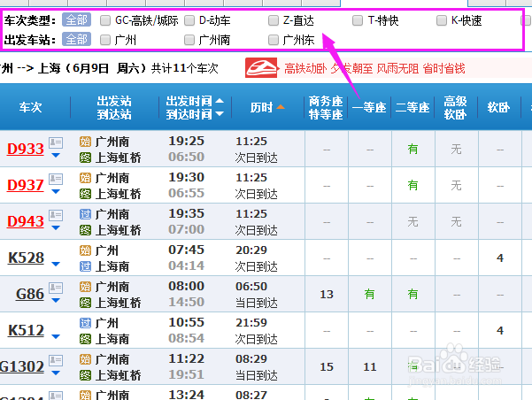The width and height of the screenshot is (532, 400).
Task: Click 终 terminal icon in G1302 row
Action: [86, 375]
